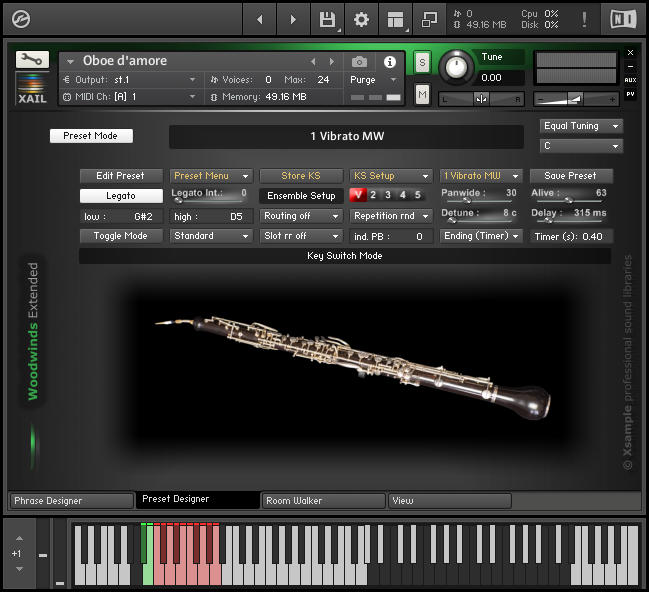649x592 pixels.
Task: Open the 1 Vibrato MW dropdown
Action: point(481,176)
